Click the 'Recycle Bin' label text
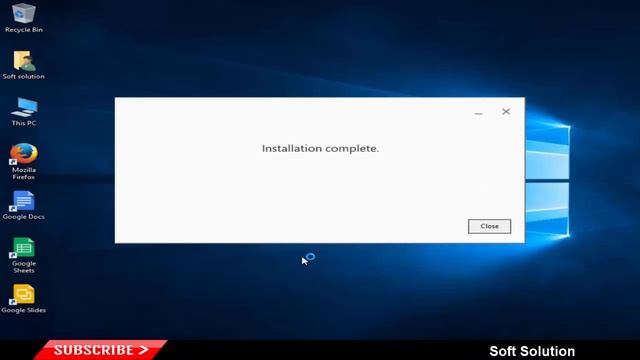The image size is (640, 360). coord(24,30)
